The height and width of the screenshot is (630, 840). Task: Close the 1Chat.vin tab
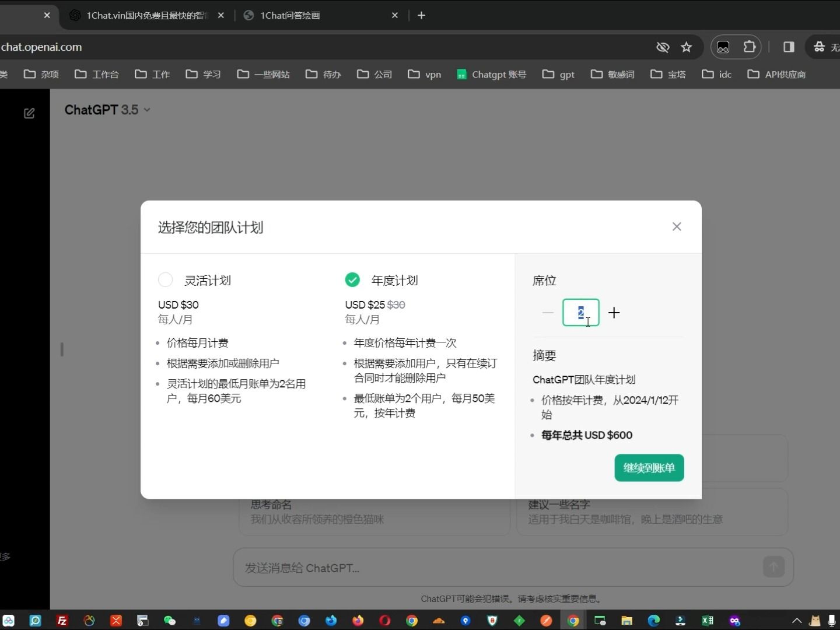(221, 15)
